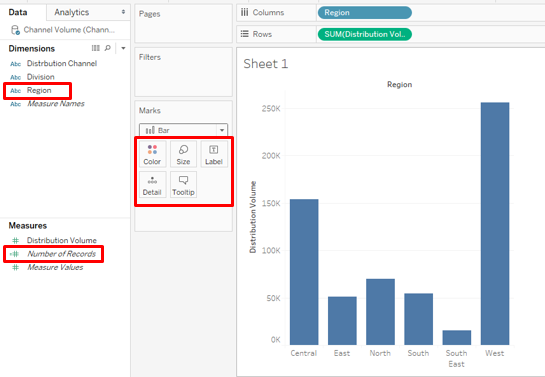Image resolution: width=545 pixels, height=377 pixels.
Task: Click the 150K axis tick label
Action: click(271, 203)
